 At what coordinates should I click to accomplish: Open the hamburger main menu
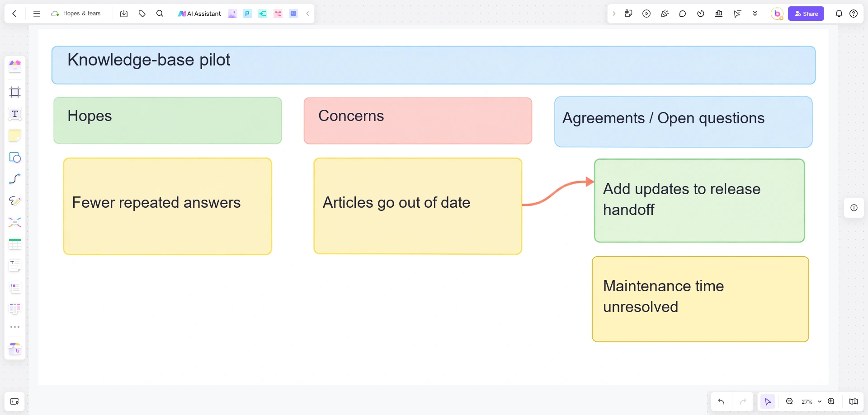[x=37, y=14]
